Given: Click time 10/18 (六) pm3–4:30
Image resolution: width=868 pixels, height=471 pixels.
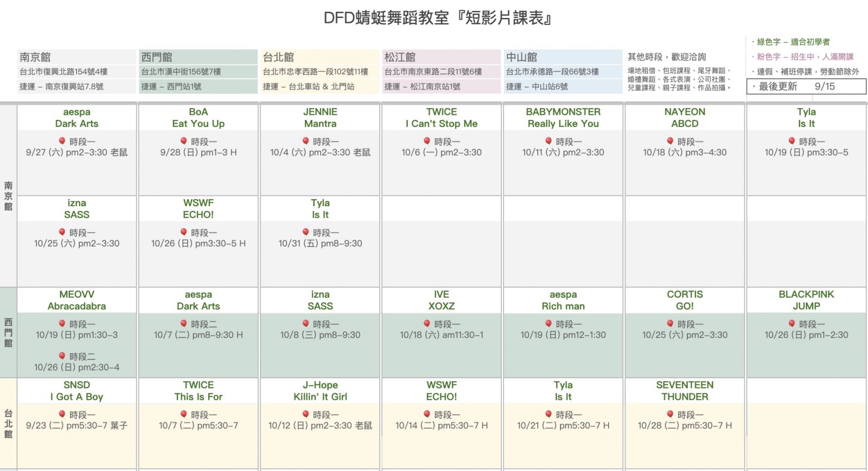Looking at the screenshot, I should 685,152.
